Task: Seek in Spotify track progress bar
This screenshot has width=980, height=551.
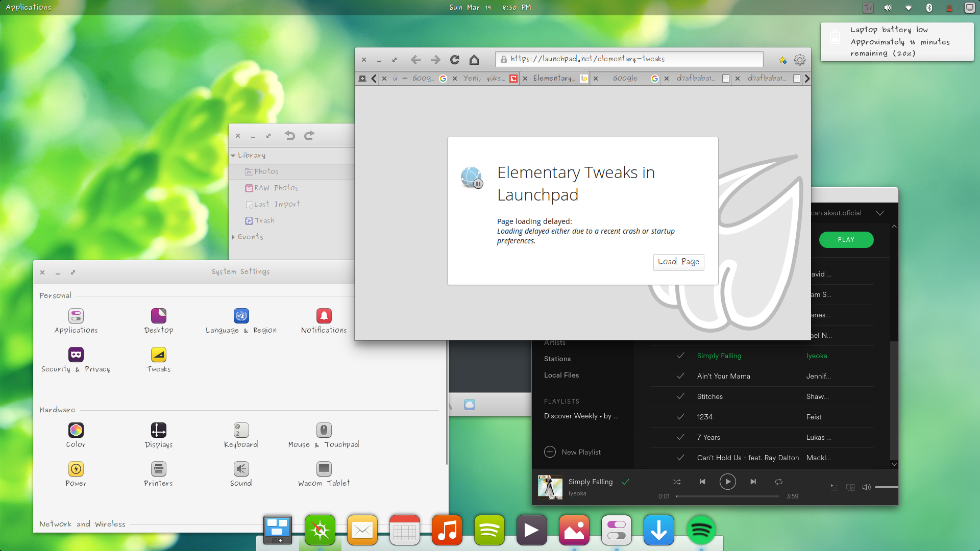Action: (x=728, y=496)
